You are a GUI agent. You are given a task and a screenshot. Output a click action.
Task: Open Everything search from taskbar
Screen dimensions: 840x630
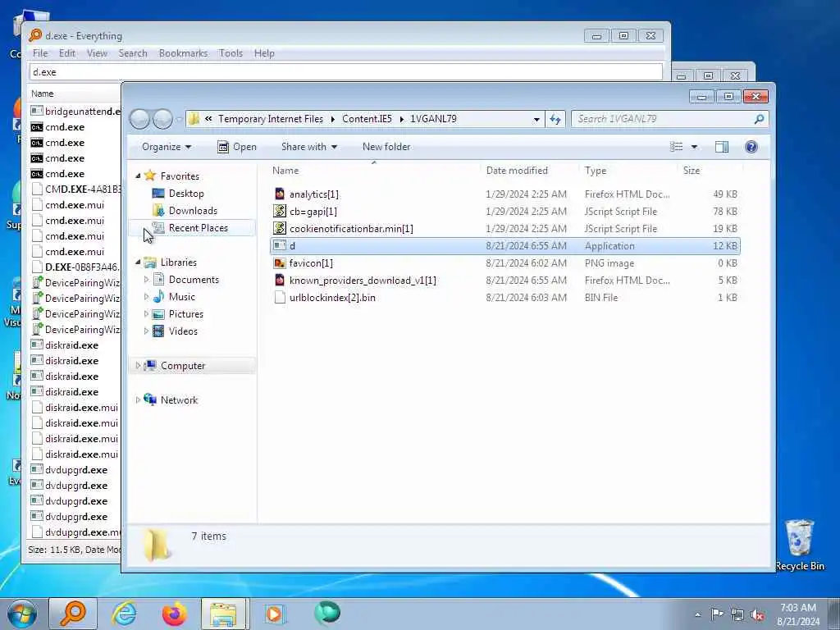pos(72,614)
